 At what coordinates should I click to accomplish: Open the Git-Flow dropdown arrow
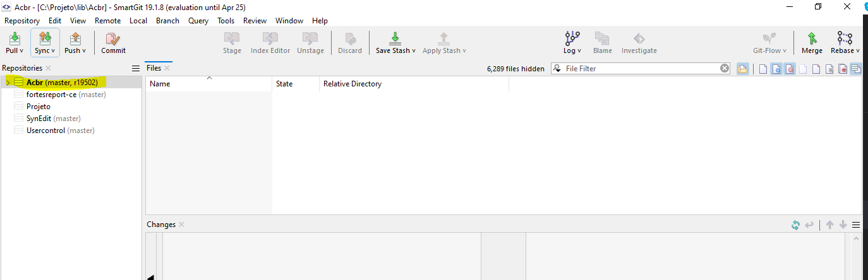tap(785, 50)
